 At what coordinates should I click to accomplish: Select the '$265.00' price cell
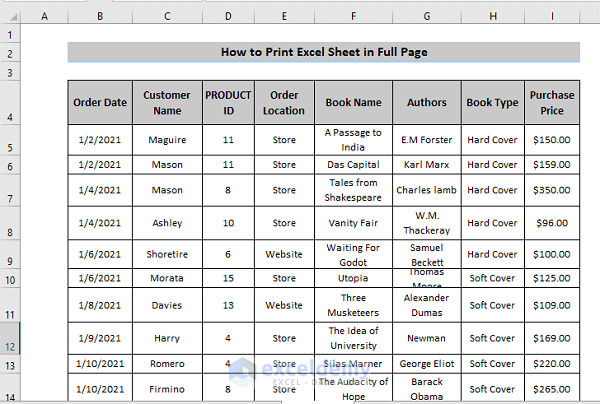click(552, 389)
